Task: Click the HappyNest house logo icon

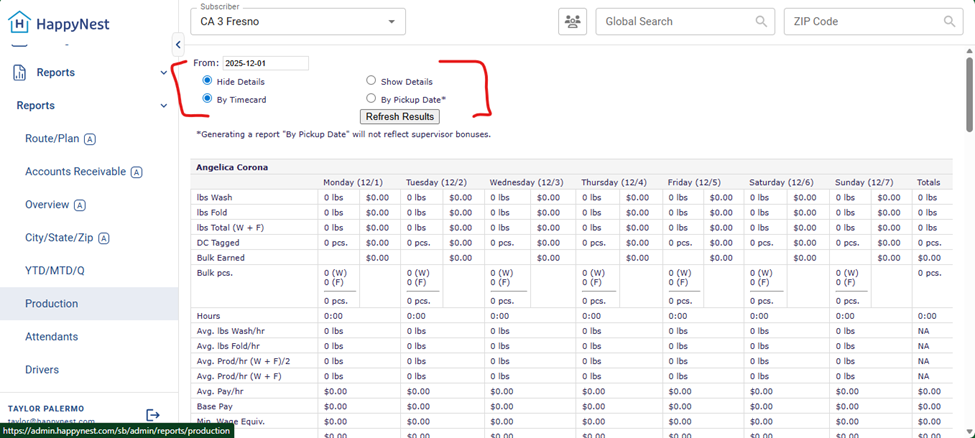Action: tap(19, 23)
